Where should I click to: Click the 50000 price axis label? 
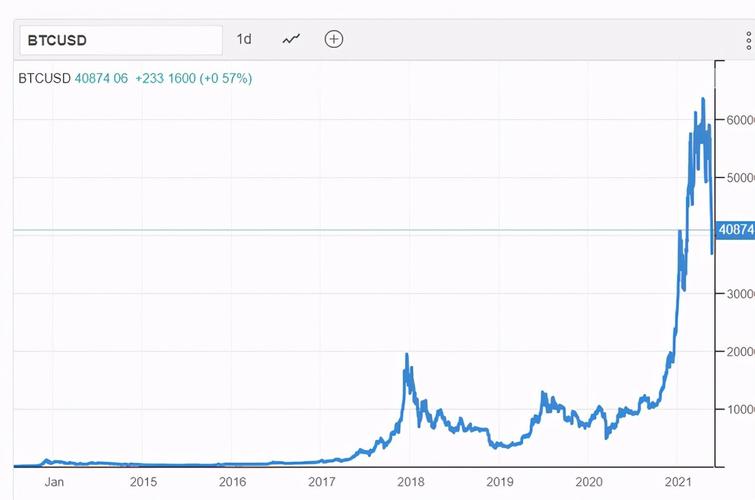739,178
